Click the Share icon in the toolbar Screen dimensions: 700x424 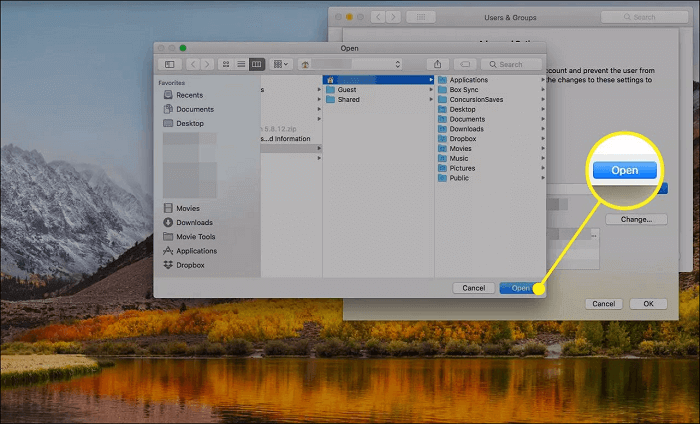[438, 64]
